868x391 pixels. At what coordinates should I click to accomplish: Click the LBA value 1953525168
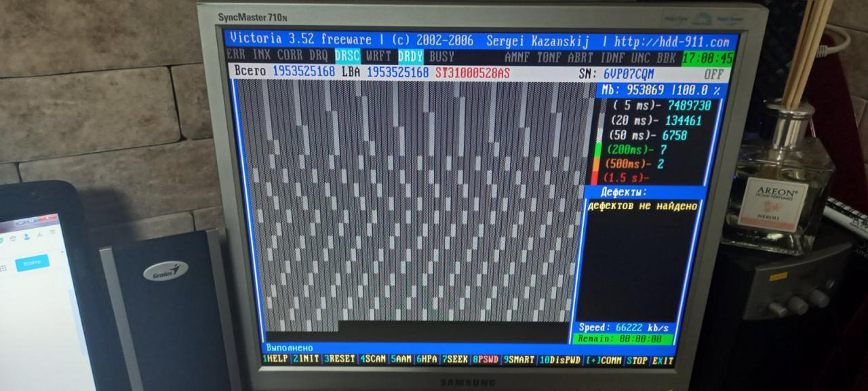[397, 72]
